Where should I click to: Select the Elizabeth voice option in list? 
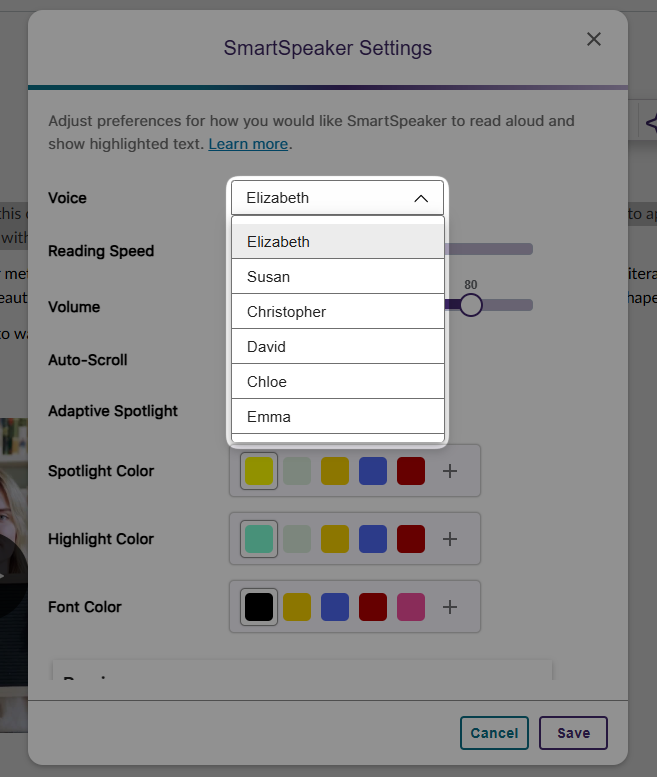[337, 242]
